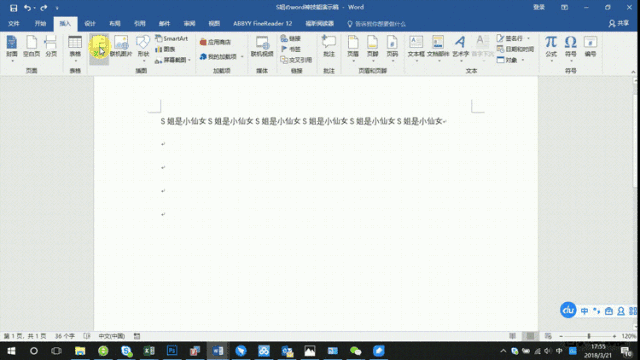Insert a SmartArt graphic
Viewport: 640px width, 360px height.
pos(171,38)
